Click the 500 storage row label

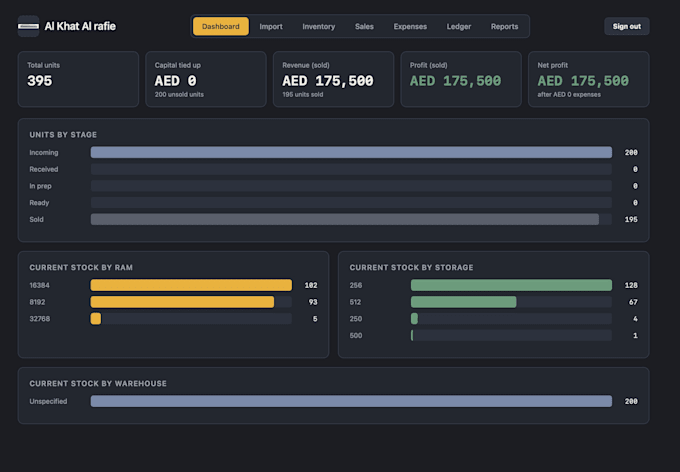[356, 335]
